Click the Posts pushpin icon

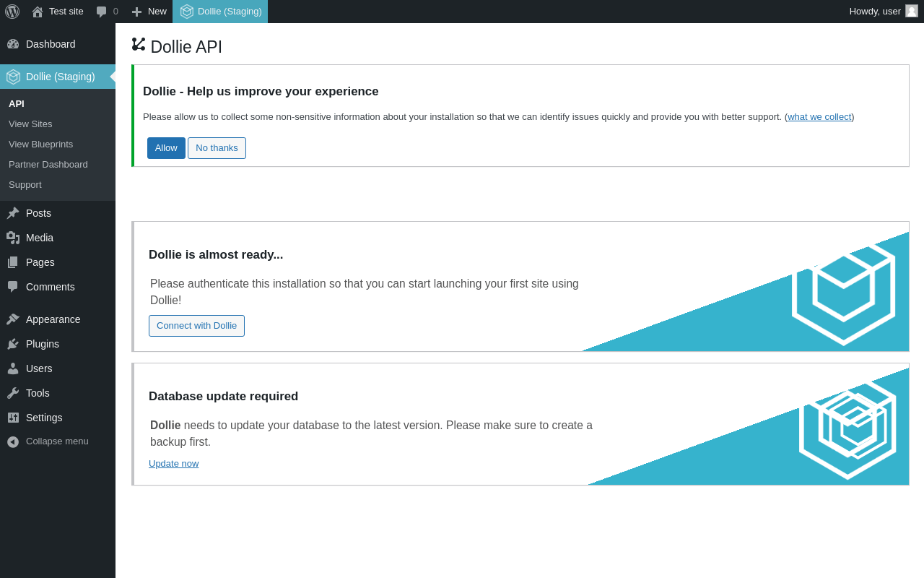13,213
